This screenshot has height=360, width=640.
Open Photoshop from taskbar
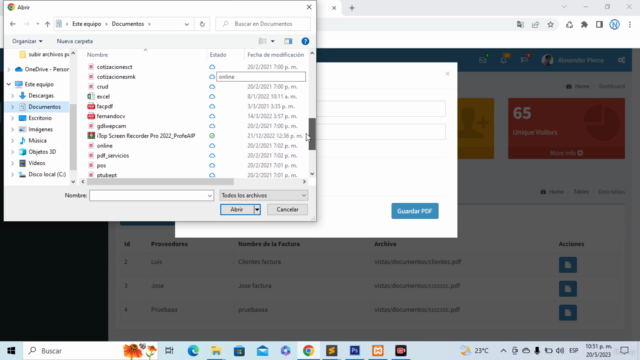pos(354,351)
